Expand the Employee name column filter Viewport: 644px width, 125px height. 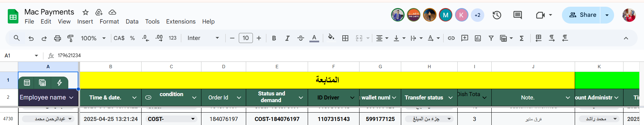[x=71, y=97]
